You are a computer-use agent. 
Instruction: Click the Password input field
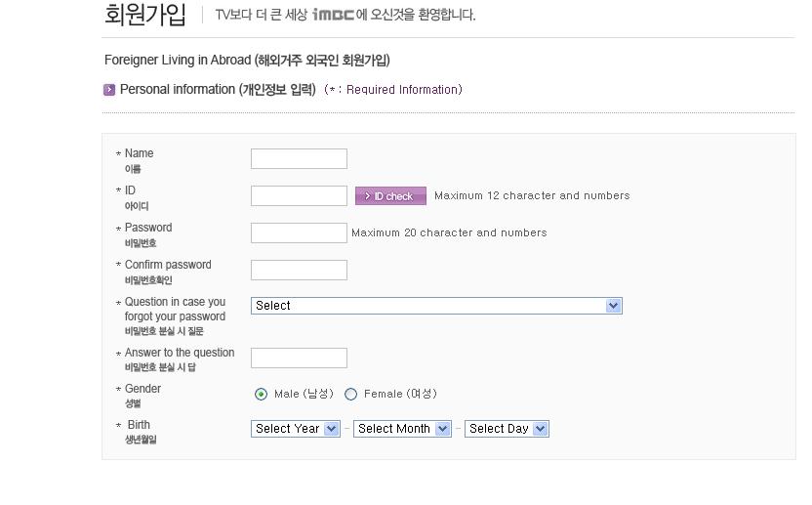[299, 232]
